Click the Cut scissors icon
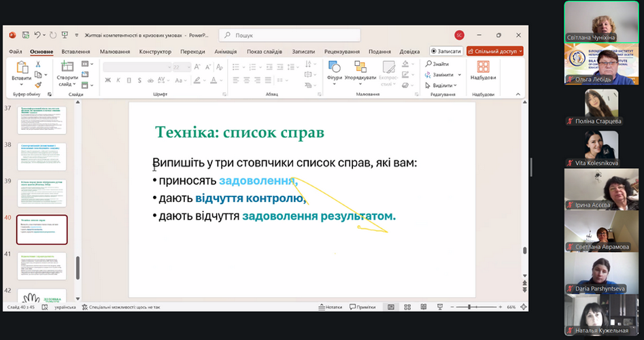Image resolution: width=644 pixels, height=340 pixels. 38,65
